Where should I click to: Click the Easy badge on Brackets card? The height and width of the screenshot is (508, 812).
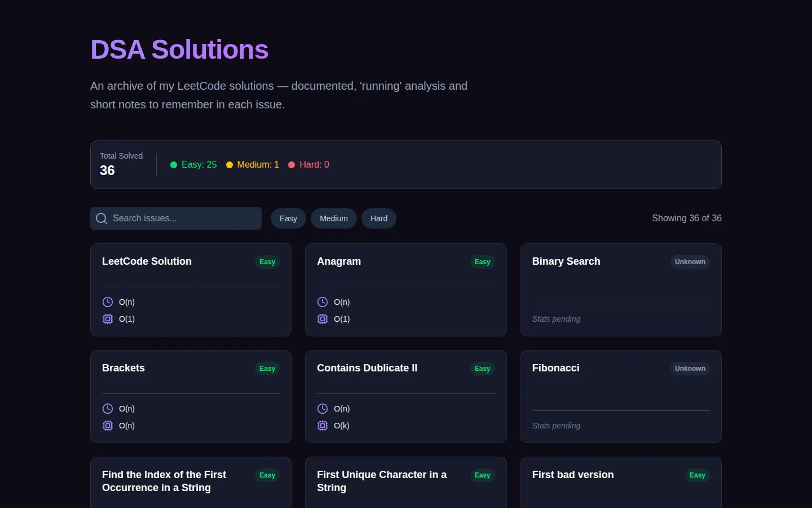click(267, 369)
